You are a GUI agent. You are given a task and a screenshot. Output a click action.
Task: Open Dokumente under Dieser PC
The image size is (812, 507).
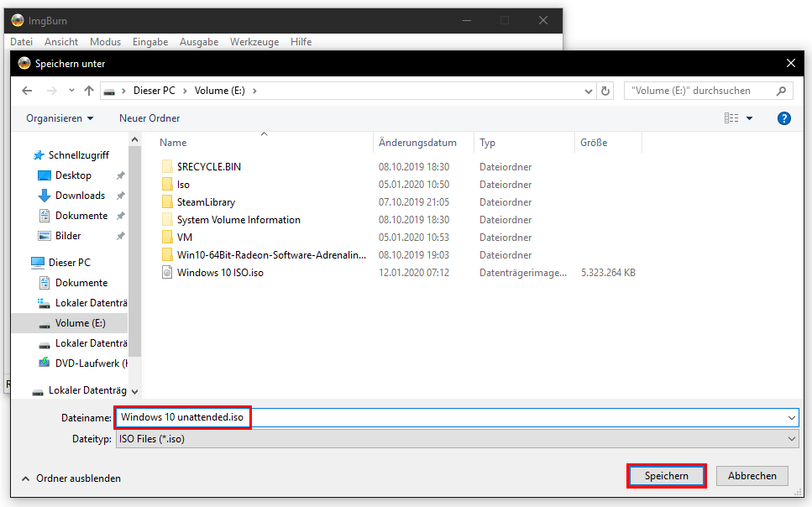click(x=81, y=283)
